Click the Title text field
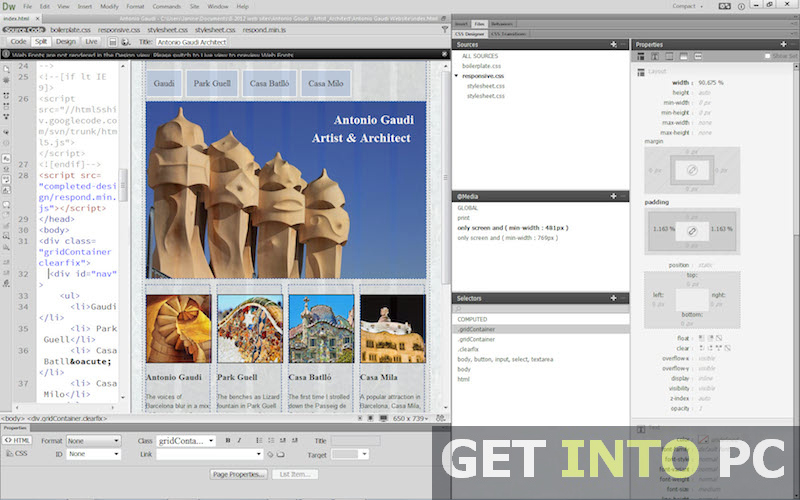Viewport: 800px width, 500px height. (356, 440)
